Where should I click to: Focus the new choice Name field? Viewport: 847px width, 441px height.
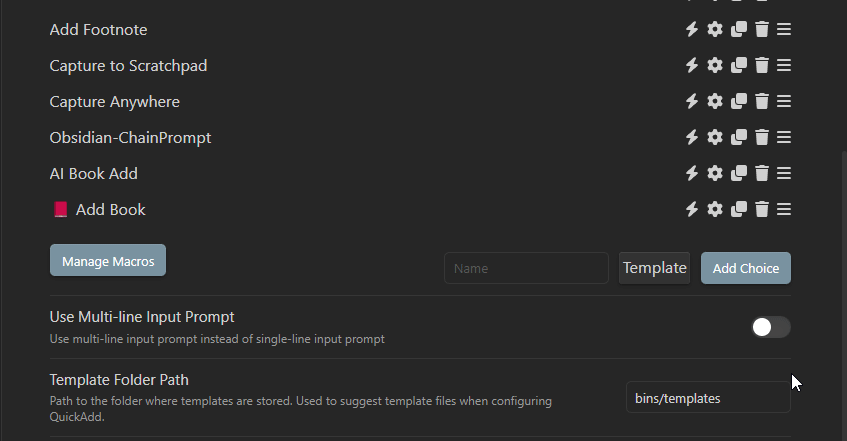point(526,268)
